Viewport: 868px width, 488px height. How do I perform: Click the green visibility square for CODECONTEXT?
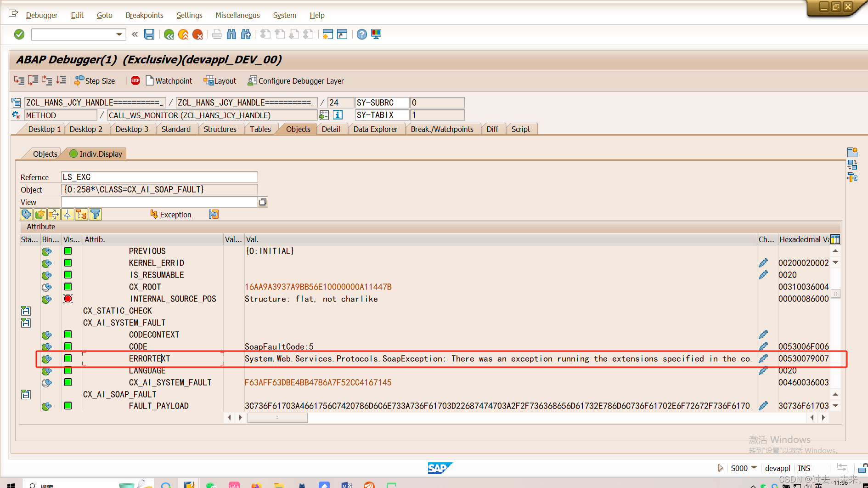pos(68,335)
